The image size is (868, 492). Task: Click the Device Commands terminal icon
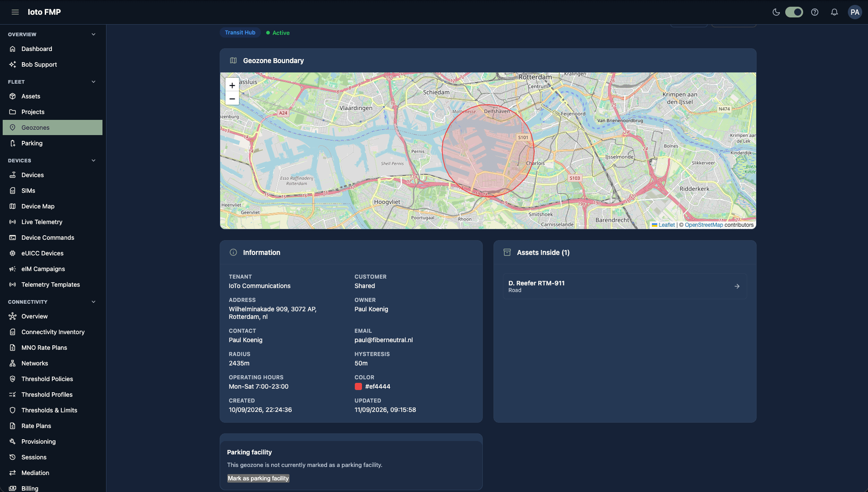13,238
